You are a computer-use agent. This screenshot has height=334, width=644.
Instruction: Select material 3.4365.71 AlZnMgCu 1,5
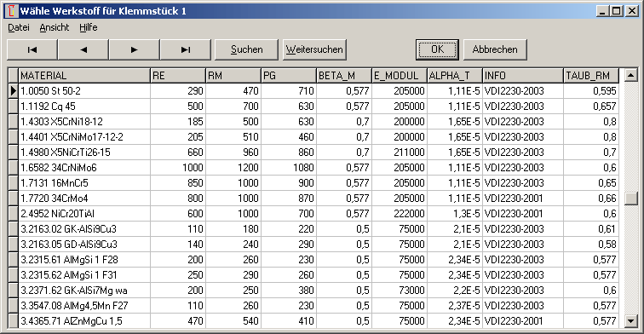(x=84, y=321)
